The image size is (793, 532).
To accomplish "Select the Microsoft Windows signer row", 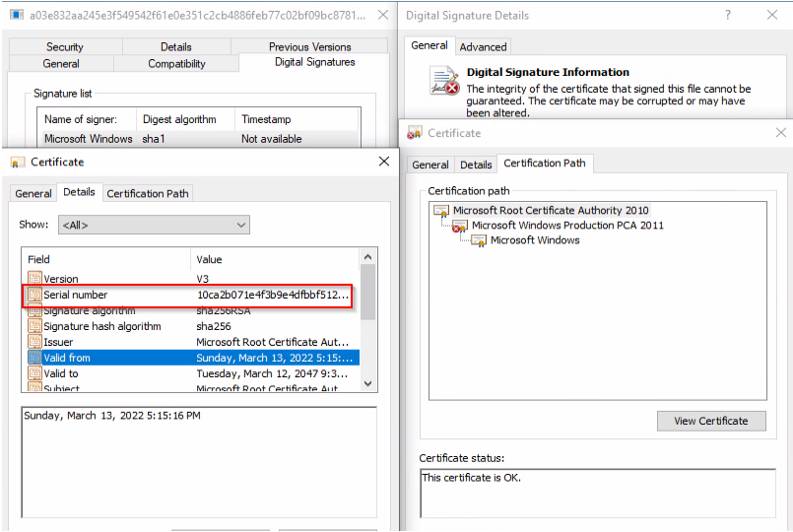I will coord(199,139).
